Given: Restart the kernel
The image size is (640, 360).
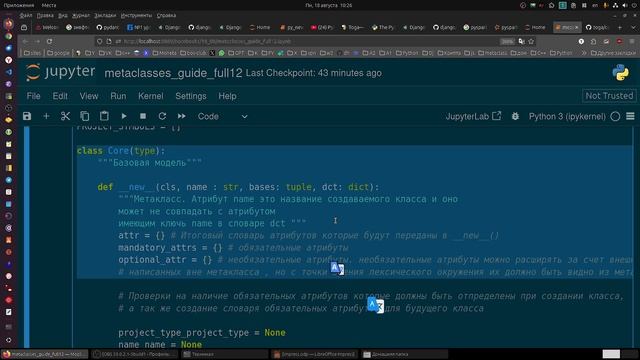Looking at the screenshot, I should point(162,116).
